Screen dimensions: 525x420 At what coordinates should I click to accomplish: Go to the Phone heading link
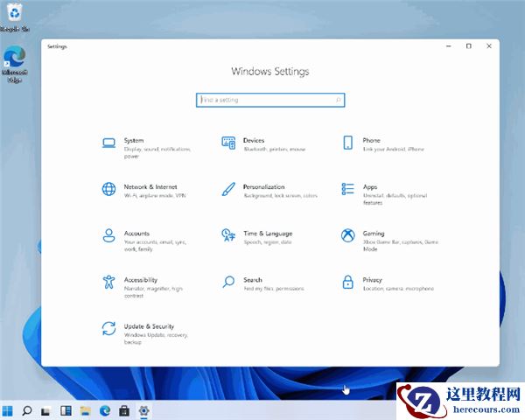click(x=371, y=140)
